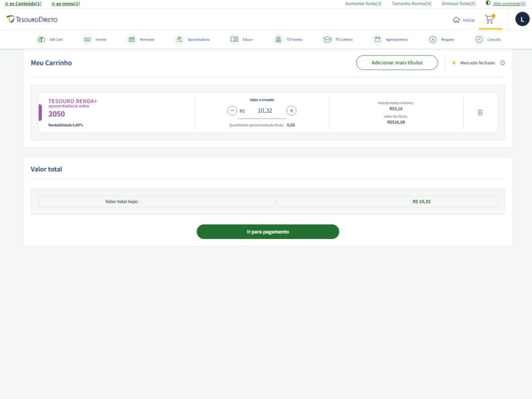The width and height of the screenshot is (532, 399).
Task: Click Diminuir fonte[5] link
Action: click(458, 4)
